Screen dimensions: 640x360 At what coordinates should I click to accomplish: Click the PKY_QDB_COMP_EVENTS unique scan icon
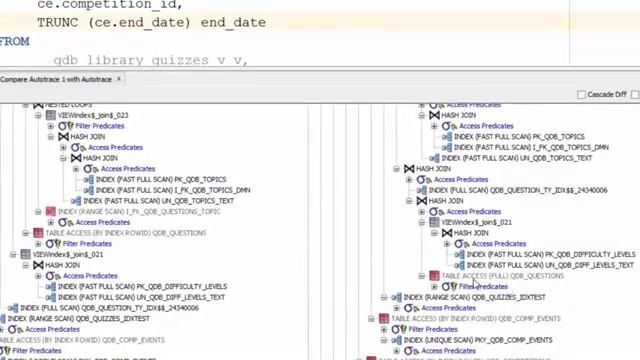(x=396, y=340)
